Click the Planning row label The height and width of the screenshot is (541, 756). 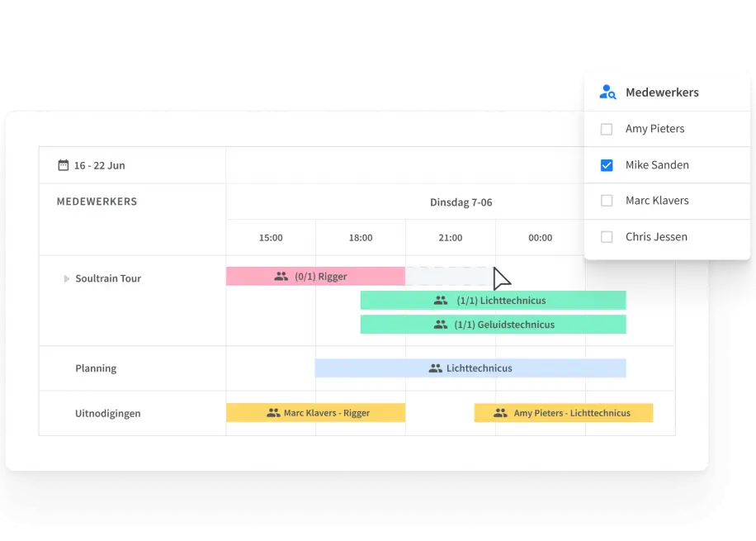point(96,368)
